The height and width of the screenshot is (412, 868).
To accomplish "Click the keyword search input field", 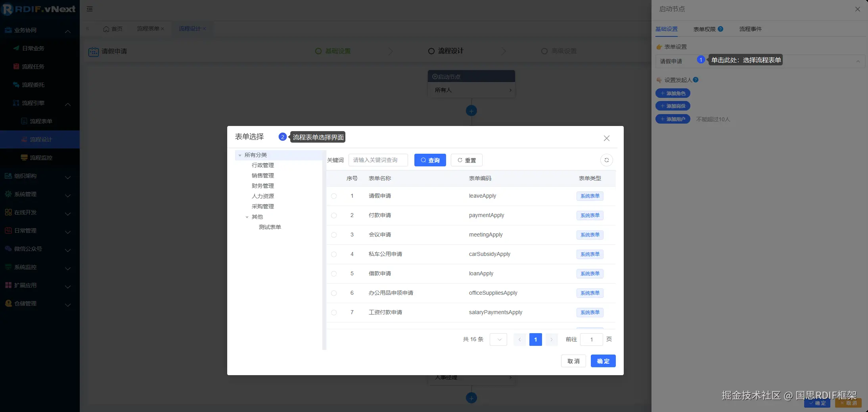I will click(377, 160).
